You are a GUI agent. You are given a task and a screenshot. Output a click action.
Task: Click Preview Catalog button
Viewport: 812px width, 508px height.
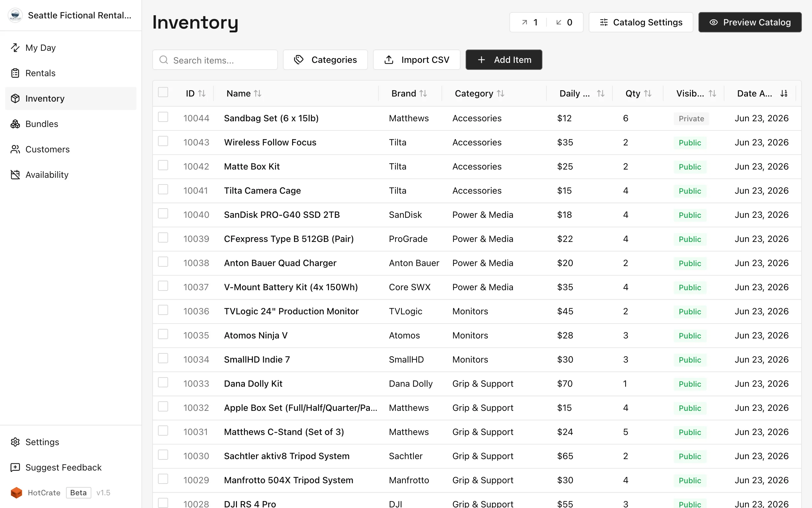pos(750,22)
